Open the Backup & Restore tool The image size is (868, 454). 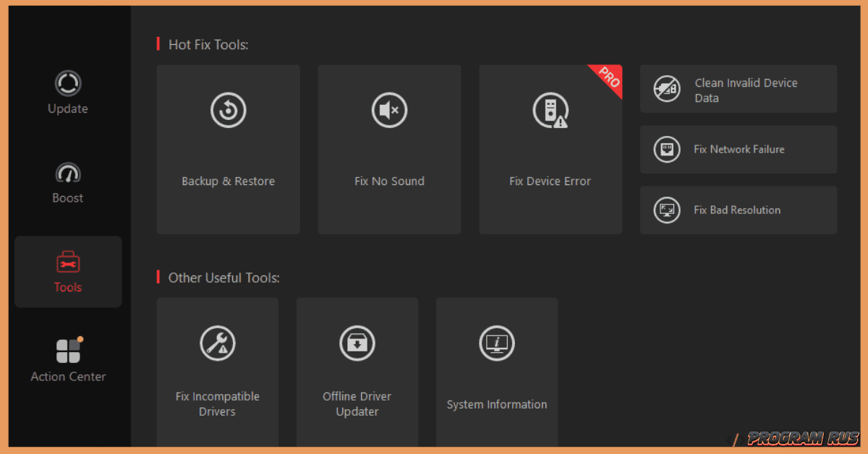pyautogui.click(x=228, y=148)
